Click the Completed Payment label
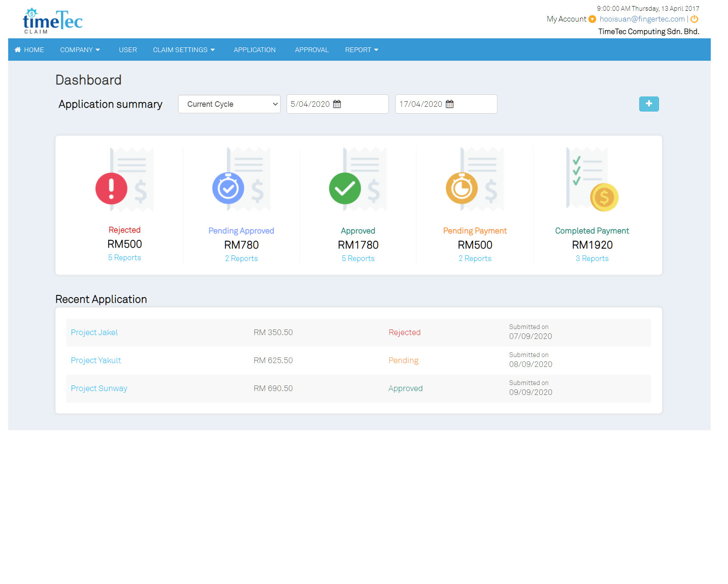728x584 pixels. point(592,231)
